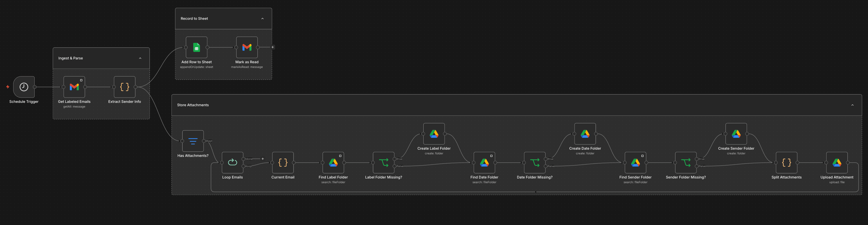This screenshot has height=225, width=868.
Task: Click the Store Attachments group title
Action: tap(193, 105)
